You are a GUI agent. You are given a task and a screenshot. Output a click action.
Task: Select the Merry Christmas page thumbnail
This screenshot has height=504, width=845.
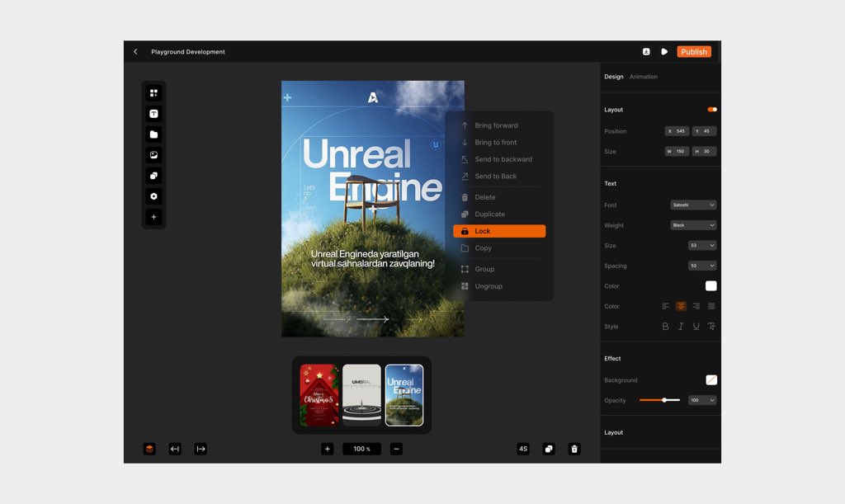tap(319, 395)
